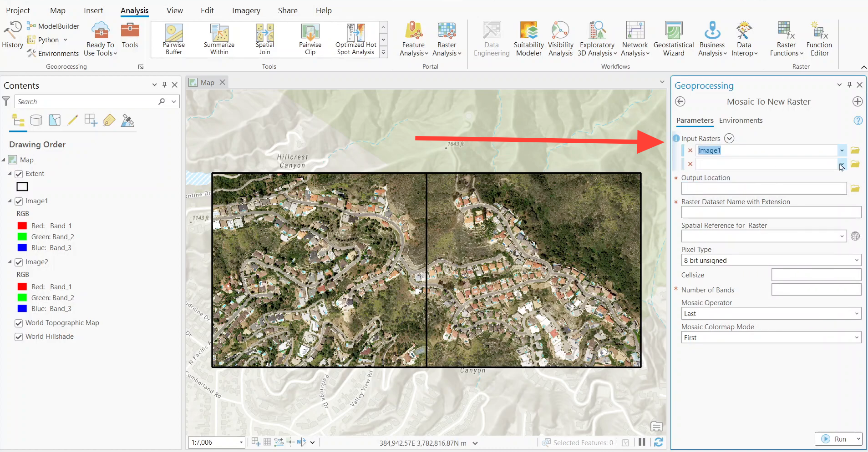
Task: Open the map scale dropdown
Action: [241, 442]
